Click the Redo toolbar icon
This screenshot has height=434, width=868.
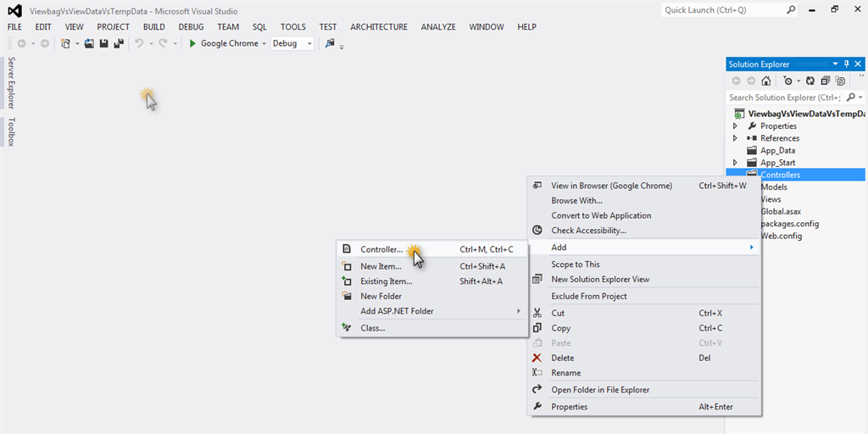164,43
